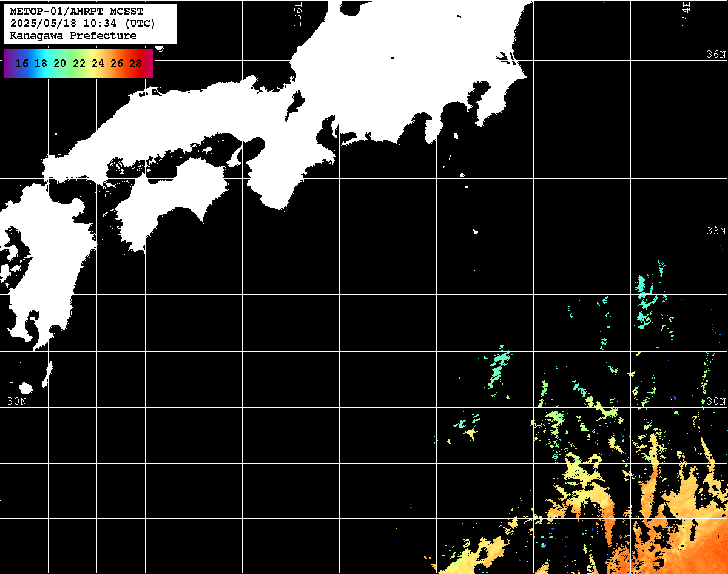Click the '2025/05/18 10:34 (UTC)' timestamp
The height and width of the screenshot is (574, 728).
point(83,24)
